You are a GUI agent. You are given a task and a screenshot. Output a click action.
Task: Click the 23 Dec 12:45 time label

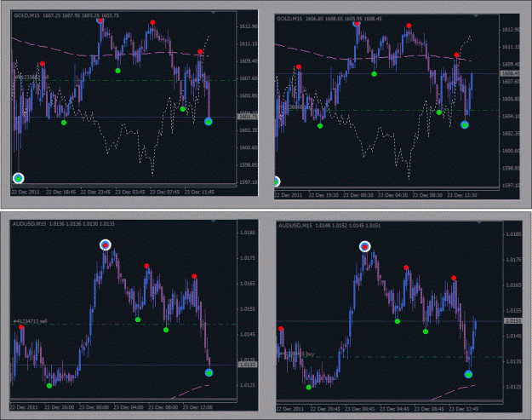point(464,409)
